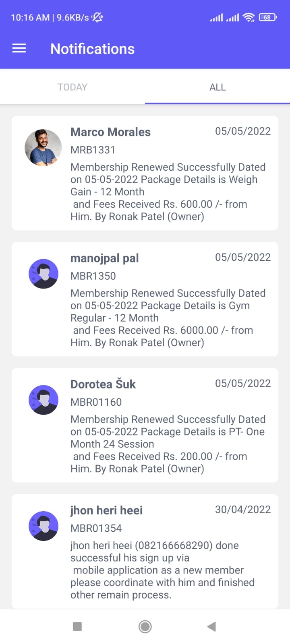Open the new member sign up message

163,570
